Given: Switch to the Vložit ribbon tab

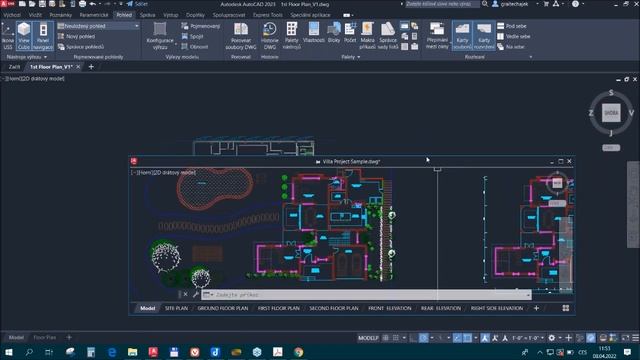Looking at the screenshot, I should point(35,15).
